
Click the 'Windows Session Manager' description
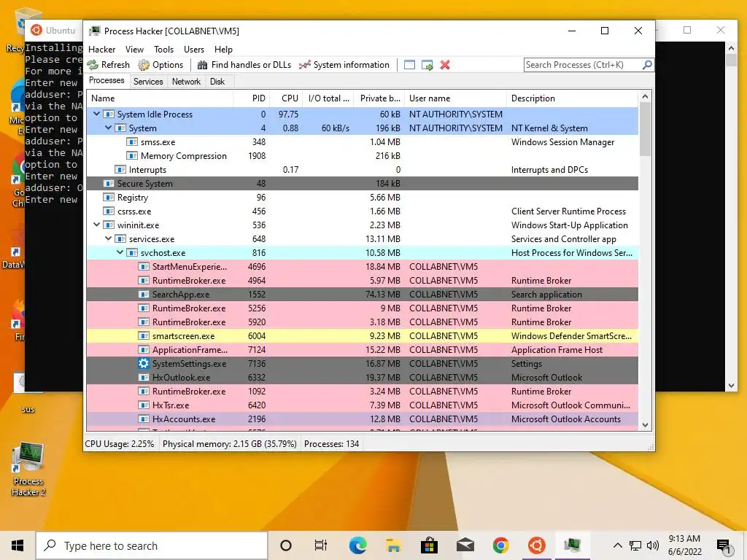562,142
